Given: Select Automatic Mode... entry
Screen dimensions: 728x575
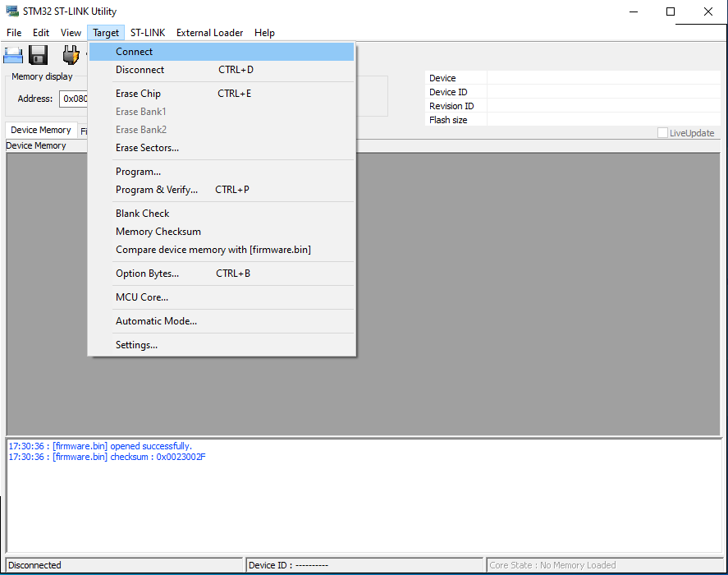Looking at the screenshot, I should pos(222,320).
